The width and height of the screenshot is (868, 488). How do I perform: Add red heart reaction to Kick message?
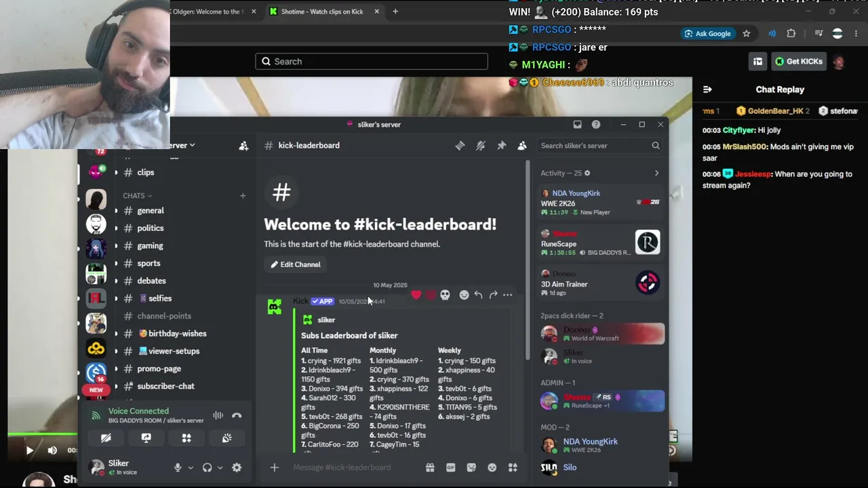pos(416,295)
